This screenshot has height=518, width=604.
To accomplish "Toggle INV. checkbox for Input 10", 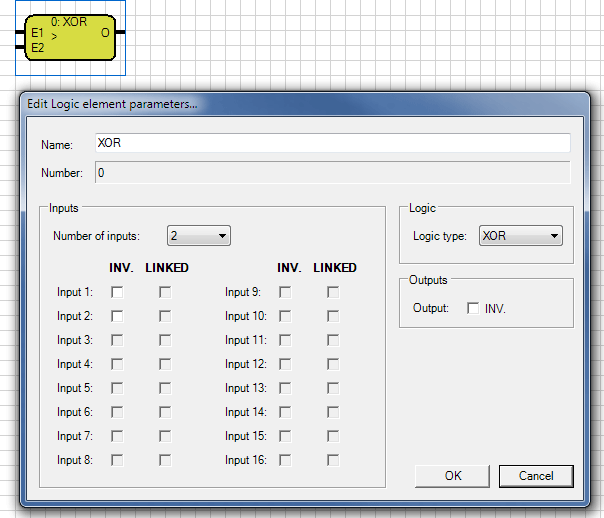I will [285, 316].
